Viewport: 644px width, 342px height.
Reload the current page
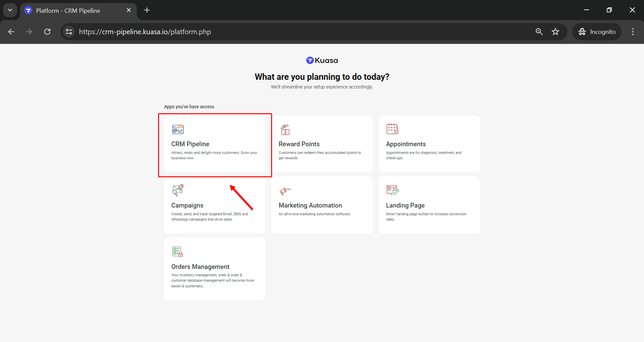tap(47, 32)
